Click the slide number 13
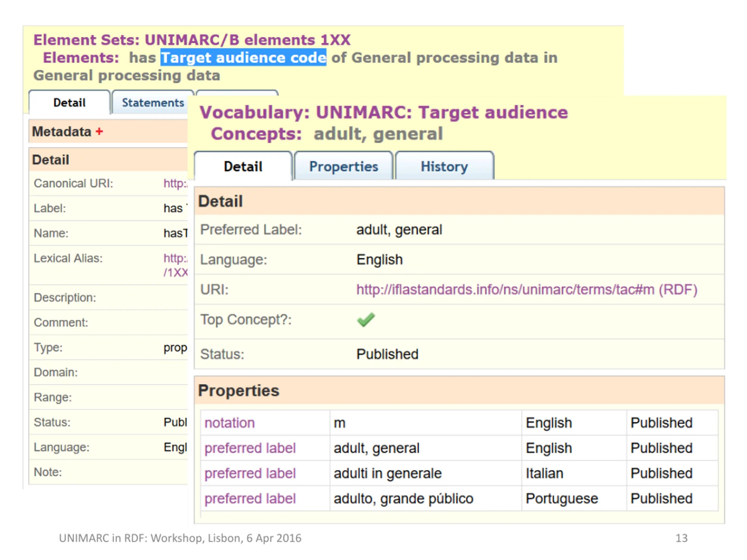Viewport: 747px width, 560px height. point(681,538)
